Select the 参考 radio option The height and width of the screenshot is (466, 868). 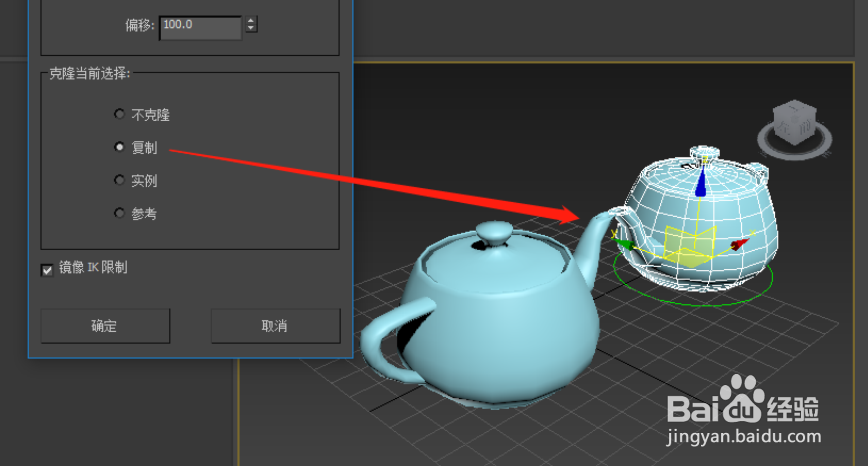coord(119,213)
